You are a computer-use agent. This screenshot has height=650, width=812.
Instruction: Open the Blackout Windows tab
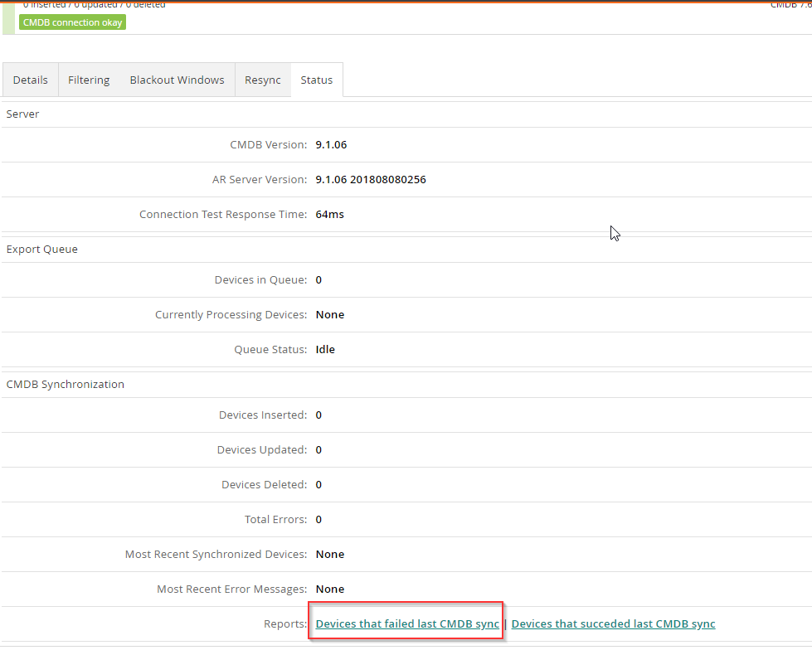[177, 80]
